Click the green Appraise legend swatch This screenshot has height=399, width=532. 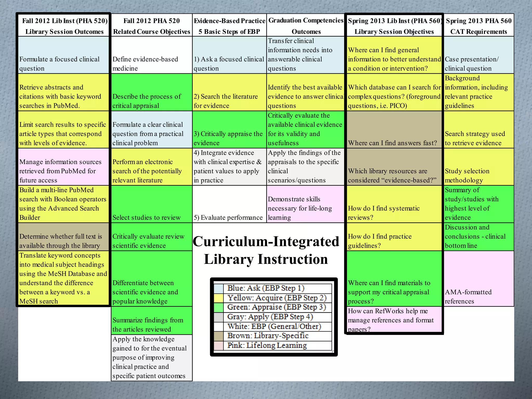(x=219, y=308)
